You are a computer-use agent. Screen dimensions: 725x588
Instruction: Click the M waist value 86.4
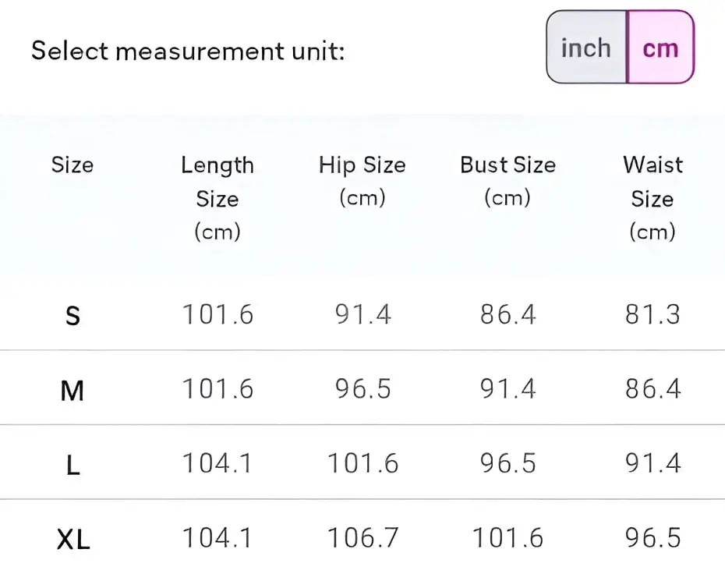[x=652, y=388]
